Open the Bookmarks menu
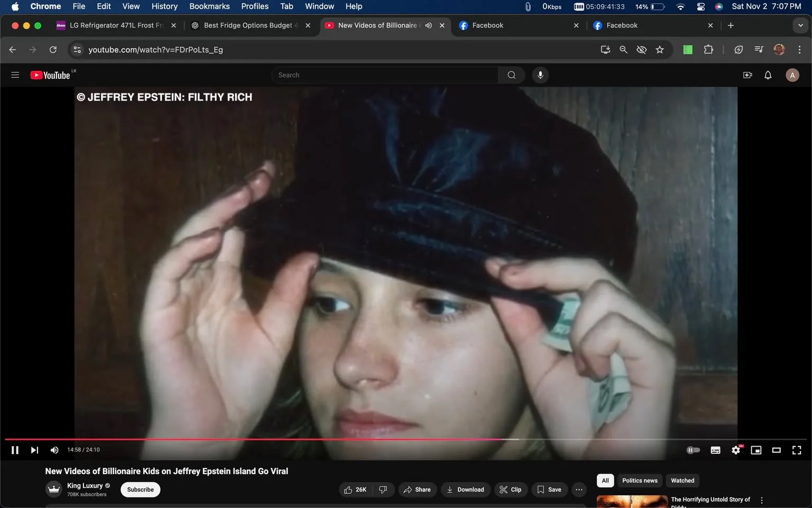The width and height of the screenshot is (812, 508). coord(209,6)
